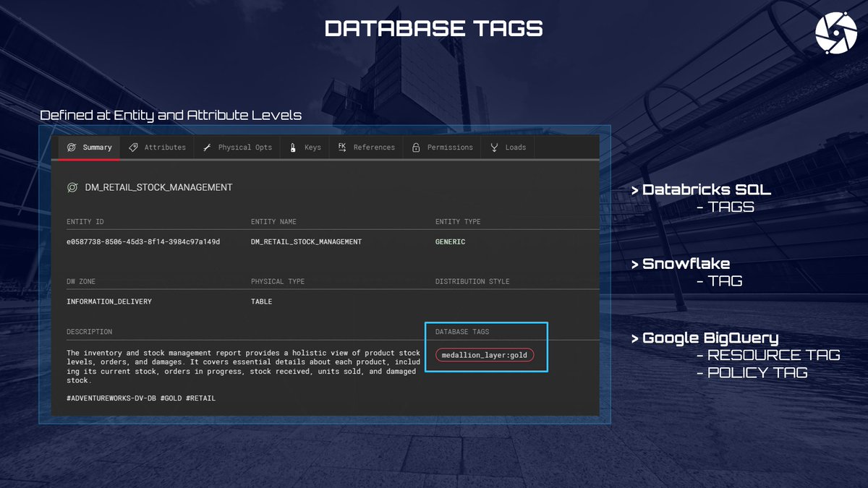Click the ENTITY NAME label
The width and height of the screenshot is (868, 488).
[x=273, y=221]
